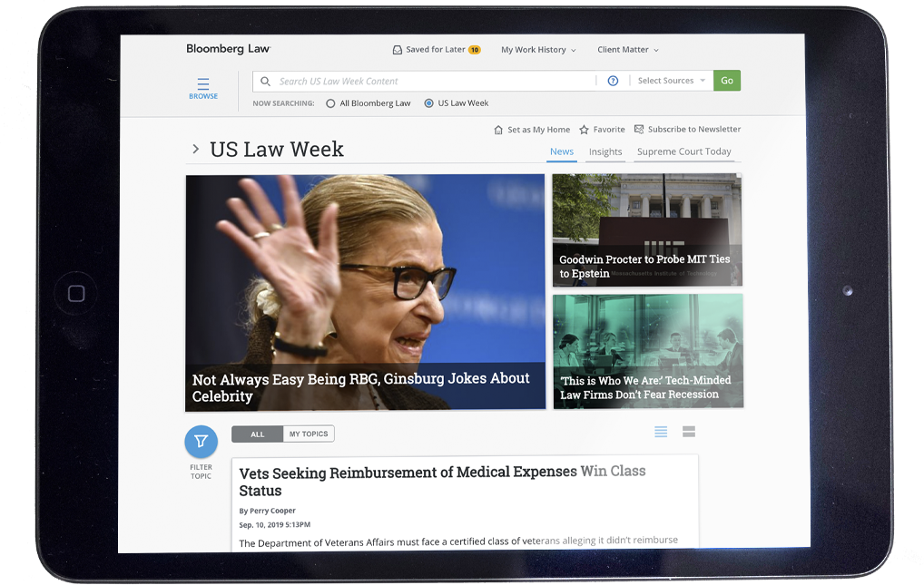Expand the chevron beside US Law Week title
Image resolution: width=924 pixels, height=585 pixels.
pyautogui.click(x=196, y=149)
